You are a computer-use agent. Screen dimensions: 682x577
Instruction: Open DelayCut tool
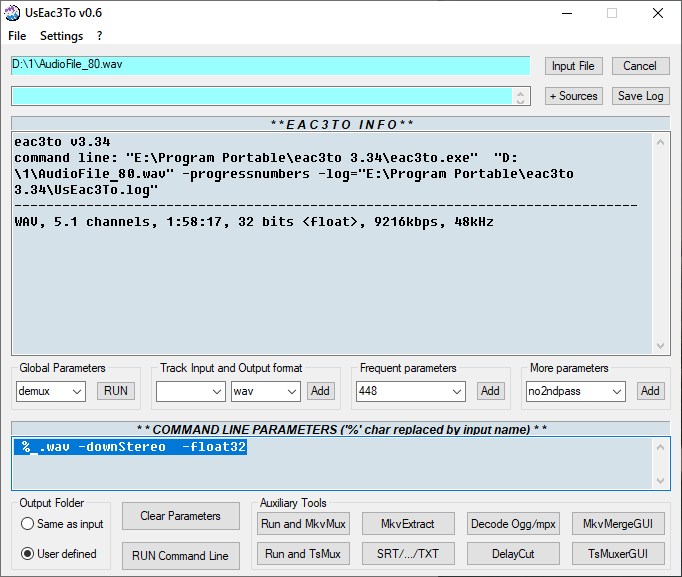tap(513, 554)
